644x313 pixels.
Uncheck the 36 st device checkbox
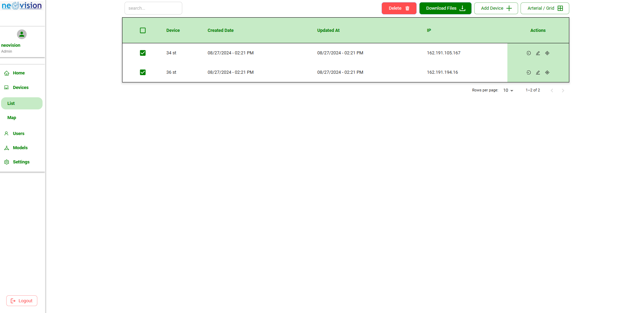[x=142, y=72]
